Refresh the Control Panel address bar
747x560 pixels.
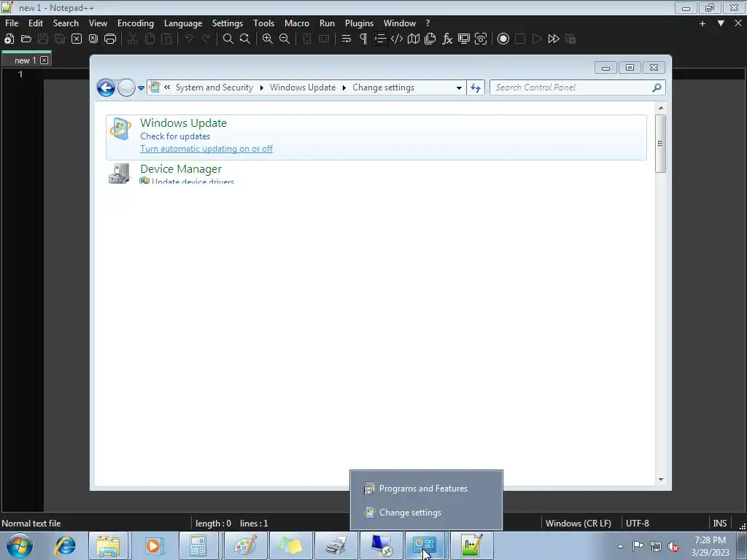[476, 87]
